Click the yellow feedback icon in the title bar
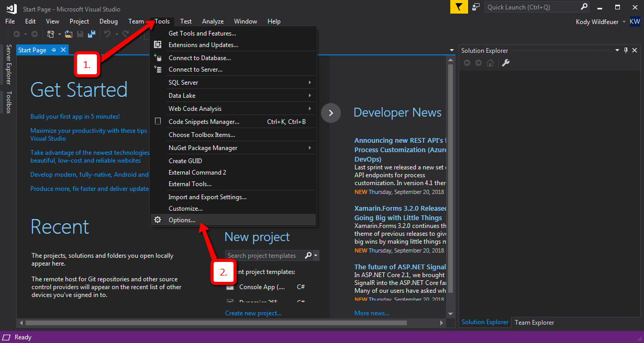The image size is (644, 343). 458,7
